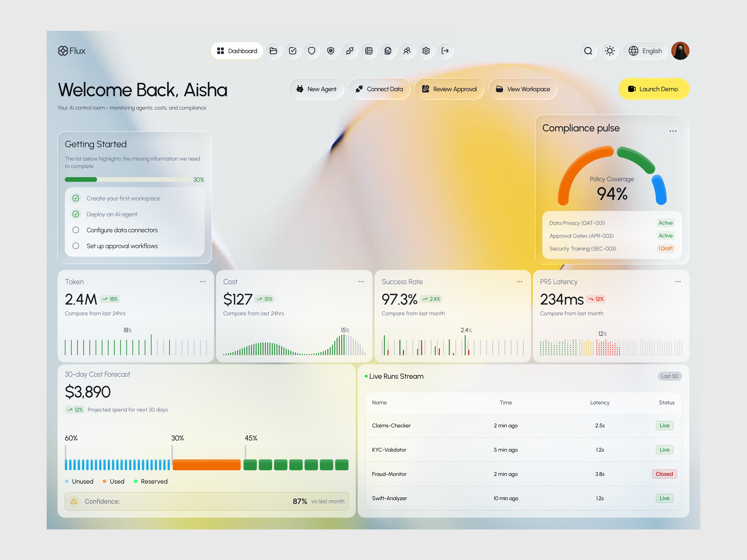
Task: Open the team members icon
Action: (407, 51)
